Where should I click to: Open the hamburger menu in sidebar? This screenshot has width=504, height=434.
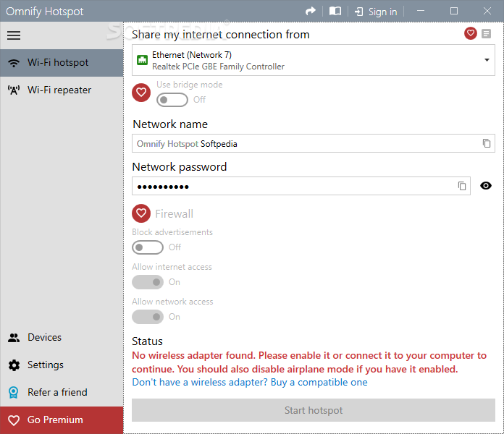[x=14, y=35]
